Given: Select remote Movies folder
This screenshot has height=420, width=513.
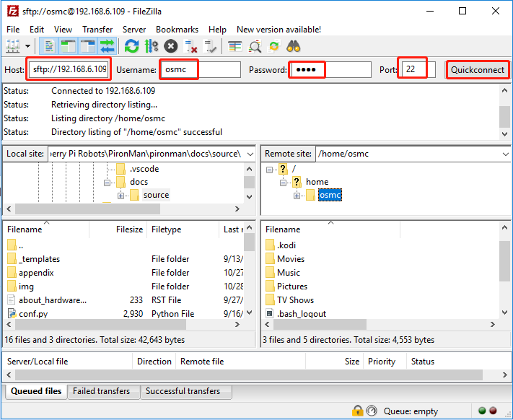Looking at the screenshot, I should (x=291, y=259).
